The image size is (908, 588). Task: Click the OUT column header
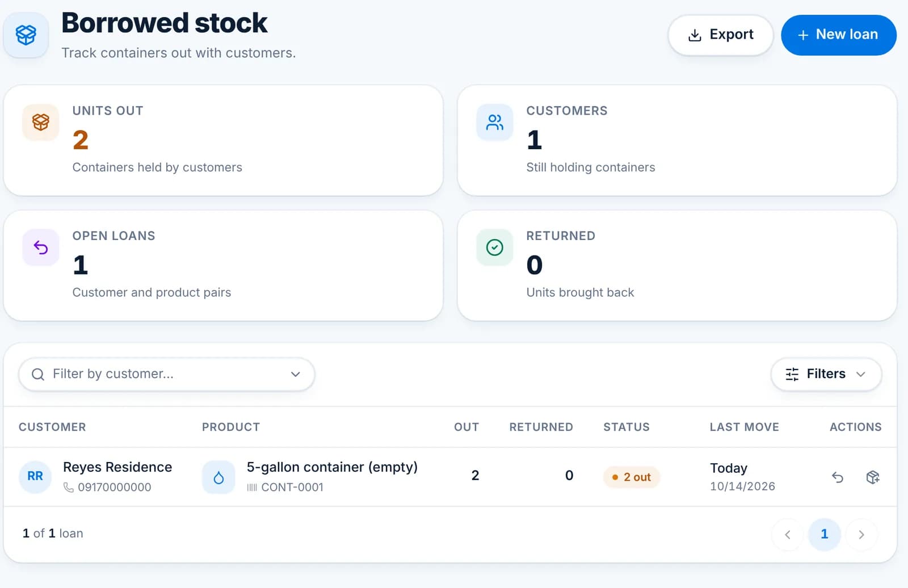point(466,427)
